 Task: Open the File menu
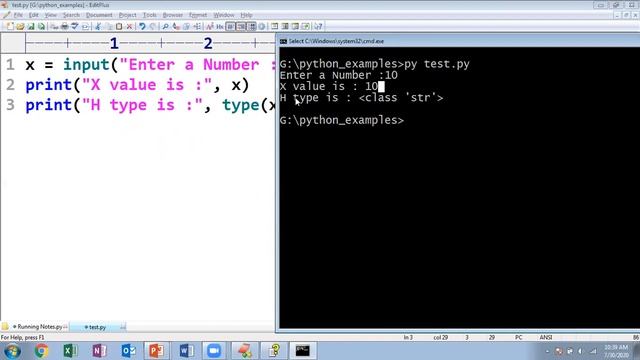(x=18, y=15)
